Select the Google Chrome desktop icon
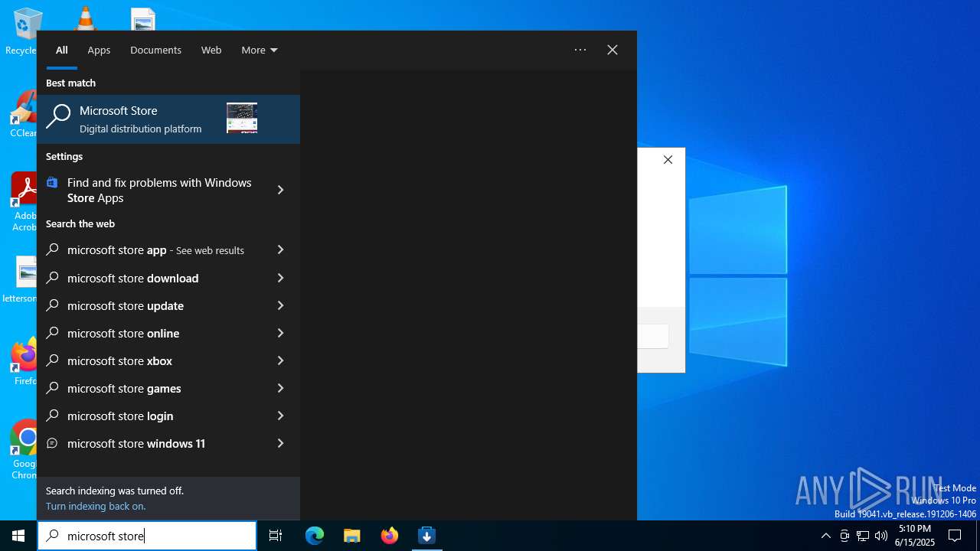Image resolution: width=980 pixels, height=551 pixels. 24,448
